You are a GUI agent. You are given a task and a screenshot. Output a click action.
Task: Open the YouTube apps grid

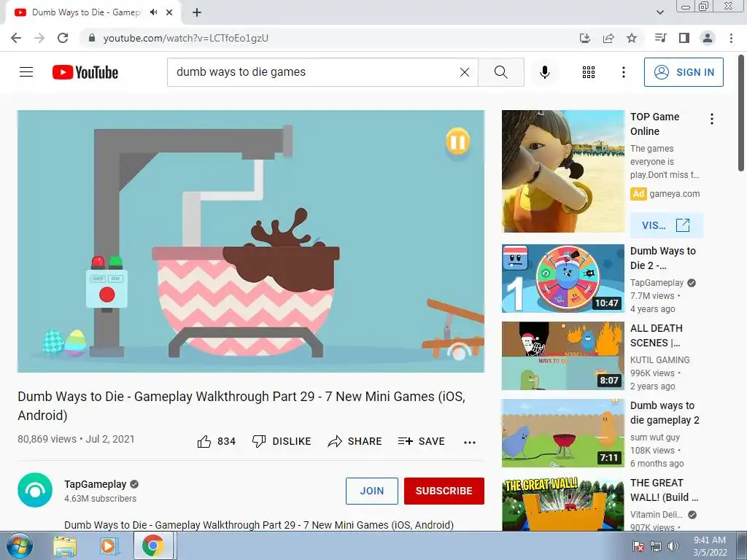pyautogui.click(x=589, y=72)
